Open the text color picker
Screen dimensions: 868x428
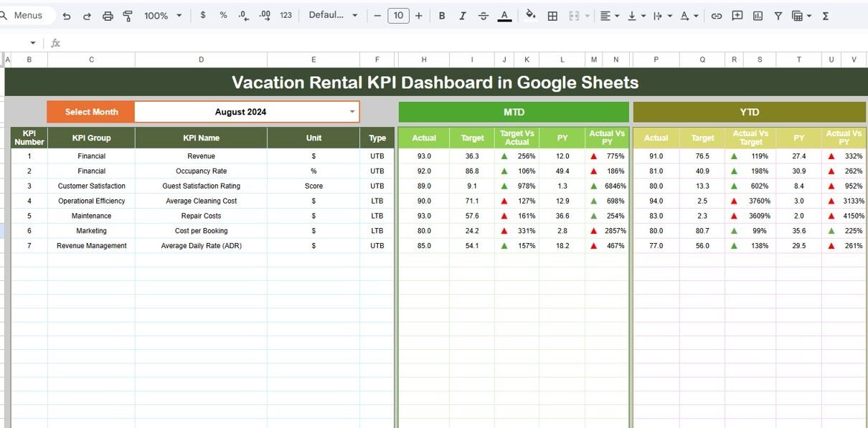(504, 16)
